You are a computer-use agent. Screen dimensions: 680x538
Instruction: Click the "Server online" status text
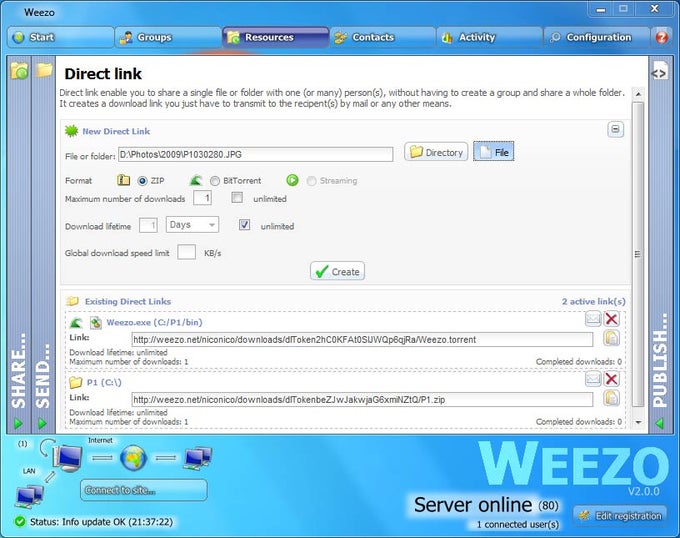click(473, 505)
